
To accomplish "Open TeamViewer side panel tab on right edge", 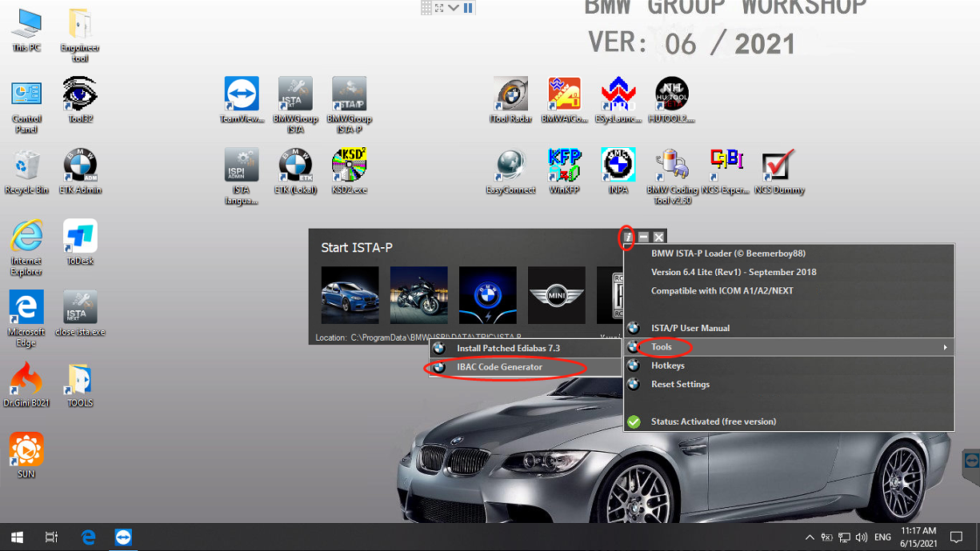I will click(971, 461).
